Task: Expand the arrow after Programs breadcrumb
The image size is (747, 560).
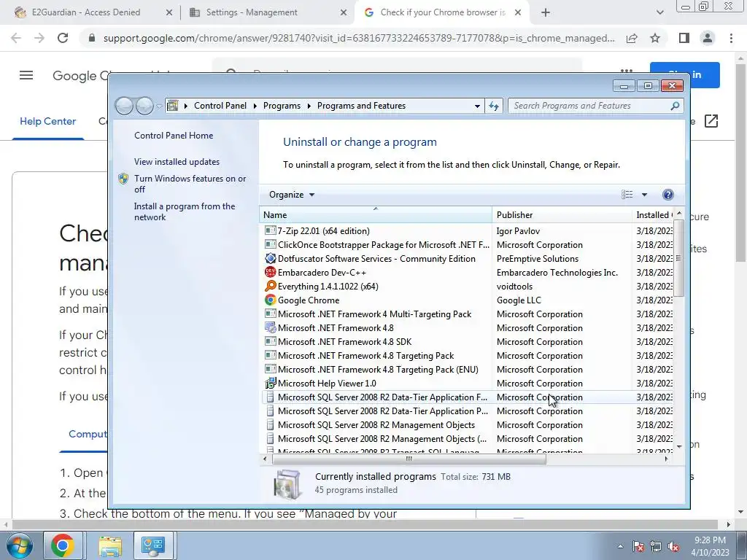Action: coord(309,106)
